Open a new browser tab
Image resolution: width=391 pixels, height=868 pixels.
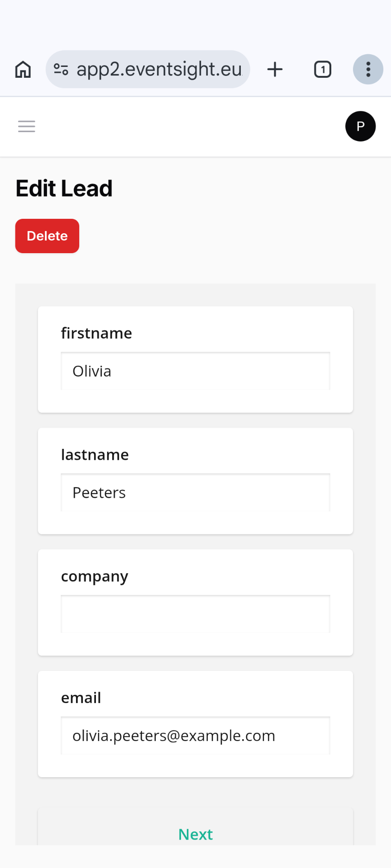pos(275,70)
